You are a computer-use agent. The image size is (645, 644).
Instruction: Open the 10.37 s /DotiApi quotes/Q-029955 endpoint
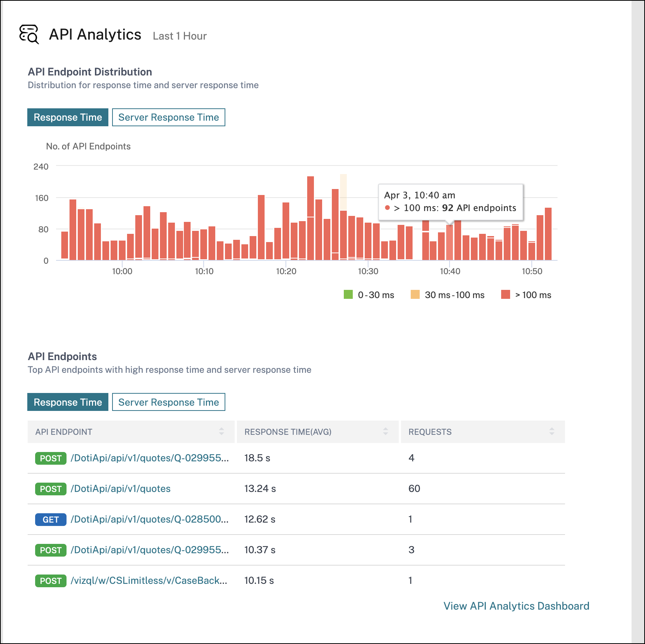click(149, 550)
